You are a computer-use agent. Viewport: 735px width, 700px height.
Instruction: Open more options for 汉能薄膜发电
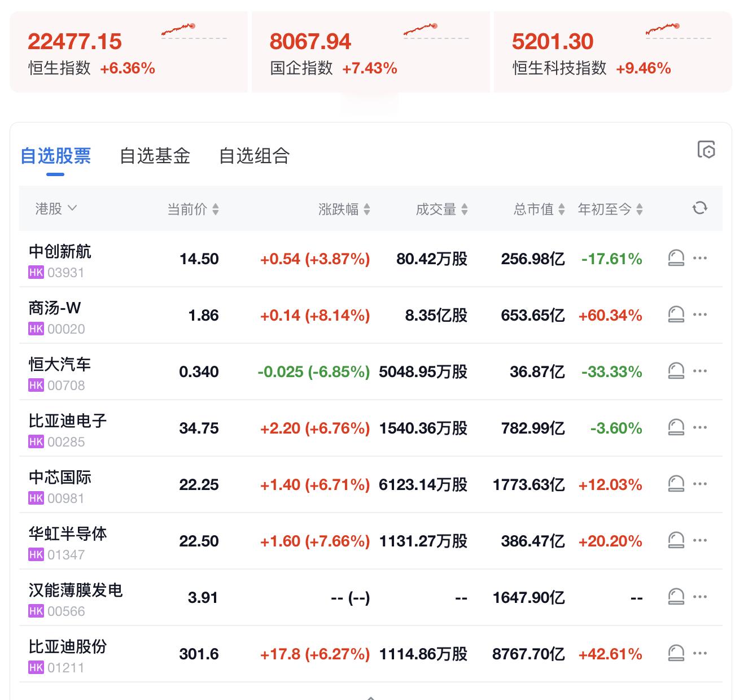click(x=700, y=597)
